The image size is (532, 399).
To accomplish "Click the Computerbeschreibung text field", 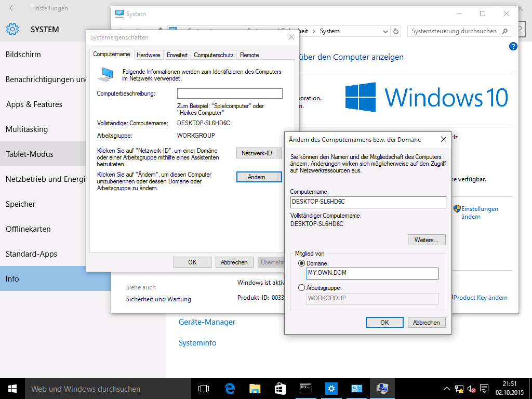I will click(230, 94).
